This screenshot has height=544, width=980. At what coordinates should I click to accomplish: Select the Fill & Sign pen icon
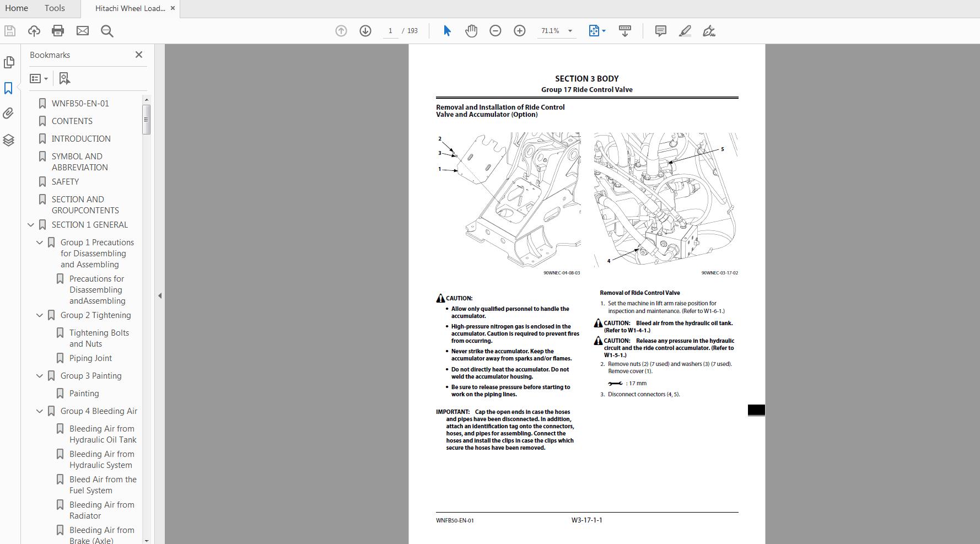[x=709, y=31]
